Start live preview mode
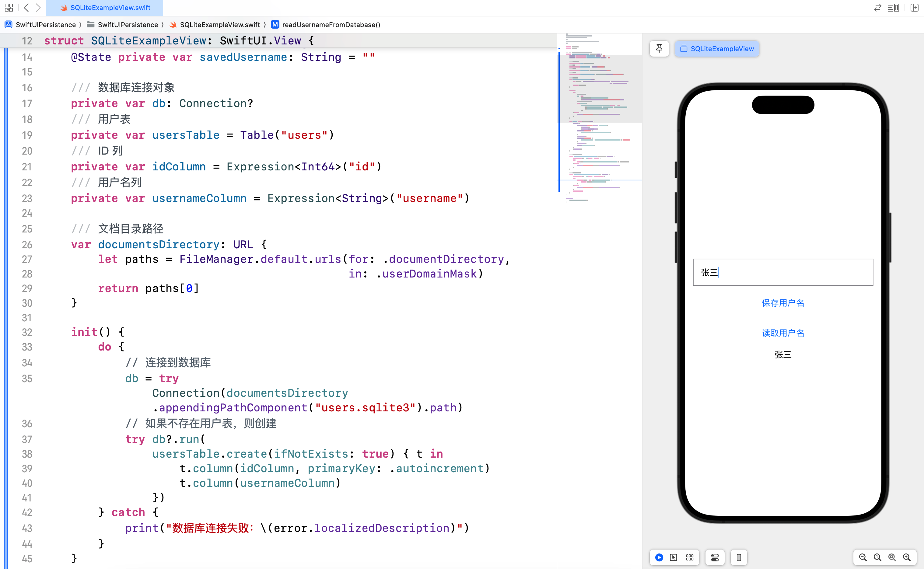Viewport: 924px width, 569px height. click(659, 557)
